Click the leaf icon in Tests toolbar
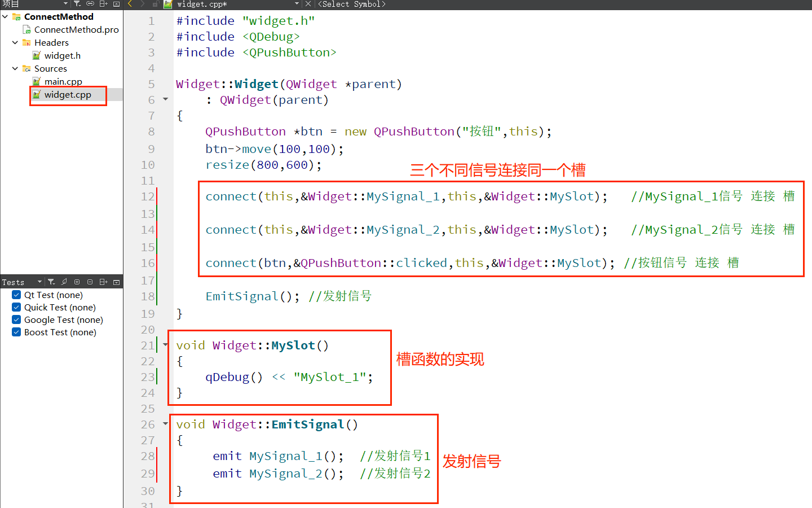This screenshot has height=508, width=812. click(64, 282)
